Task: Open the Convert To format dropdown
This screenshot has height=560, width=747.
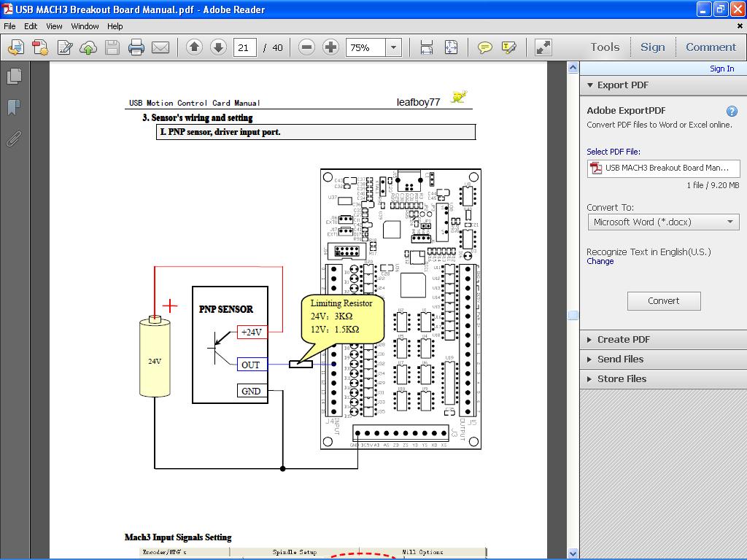Action: point(663,222)
